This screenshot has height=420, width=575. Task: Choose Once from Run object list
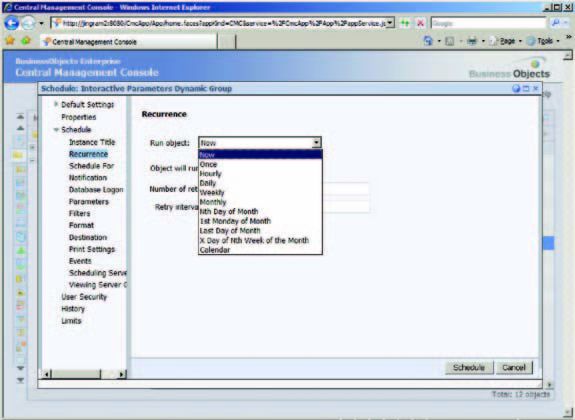(x=260, y=164)
